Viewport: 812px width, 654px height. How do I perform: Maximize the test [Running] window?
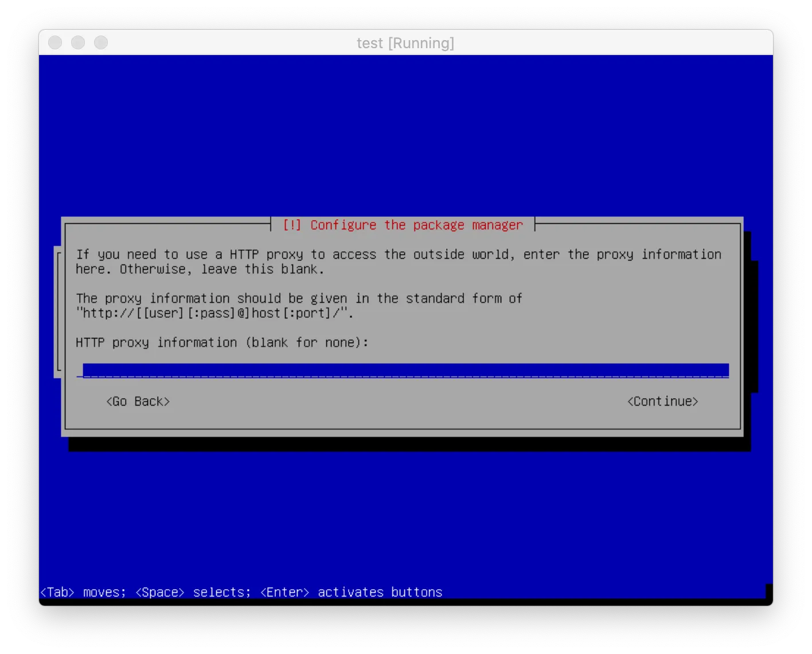click(x=101, y=43)
